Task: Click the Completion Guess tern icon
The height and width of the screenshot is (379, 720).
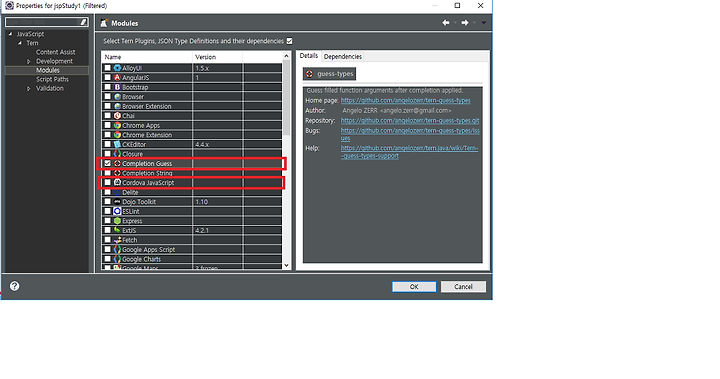Action: tap(117, 164)
